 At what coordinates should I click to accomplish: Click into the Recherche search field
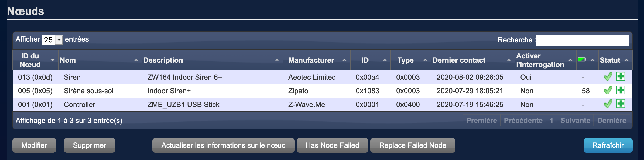click(x=583, y=40)
